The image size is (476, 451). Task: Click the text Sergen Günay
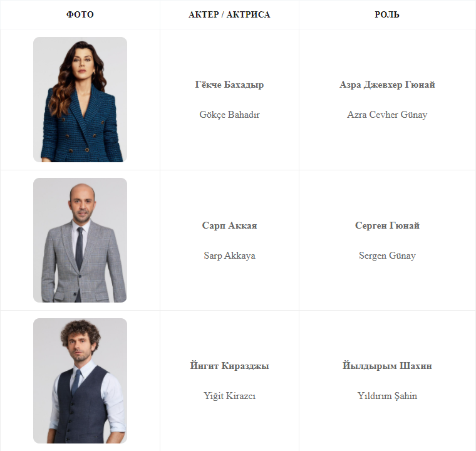387,256
